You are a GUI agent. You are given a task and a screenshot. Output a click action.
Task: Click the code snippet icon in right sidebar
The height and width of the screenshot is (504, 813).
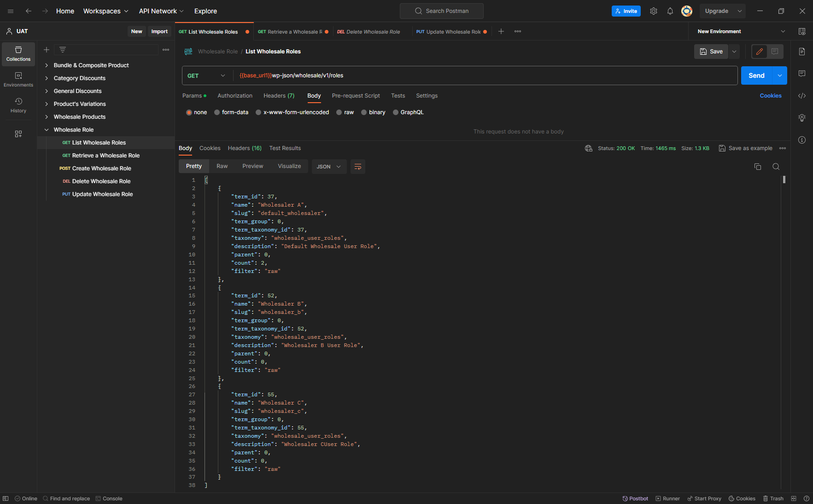pyautogui.click(x=802, y=96)
